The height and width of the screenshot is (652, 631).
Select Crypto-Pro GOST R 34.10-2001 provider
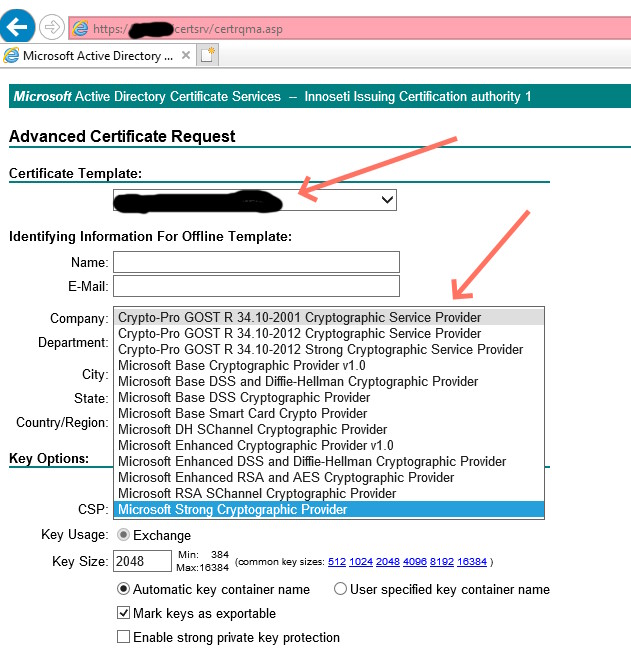pyautogui.click(x=300, y=318)
